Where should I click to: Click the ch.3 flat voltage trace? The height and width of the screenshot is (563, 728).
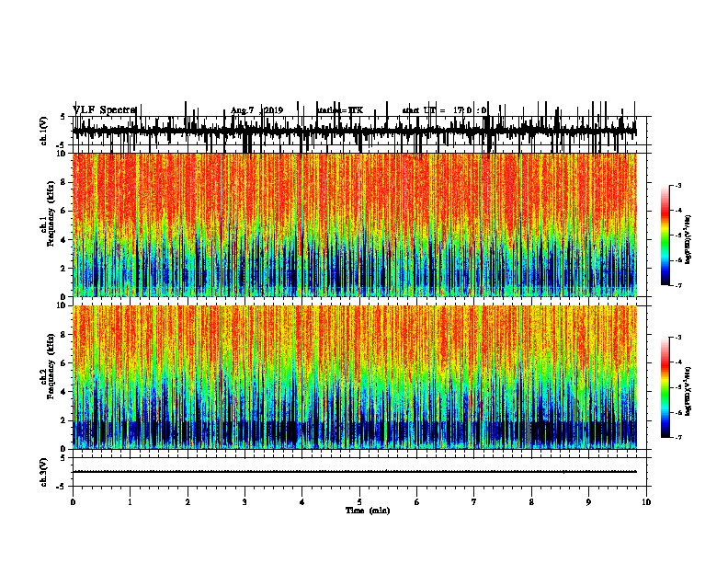coord(355,472)
